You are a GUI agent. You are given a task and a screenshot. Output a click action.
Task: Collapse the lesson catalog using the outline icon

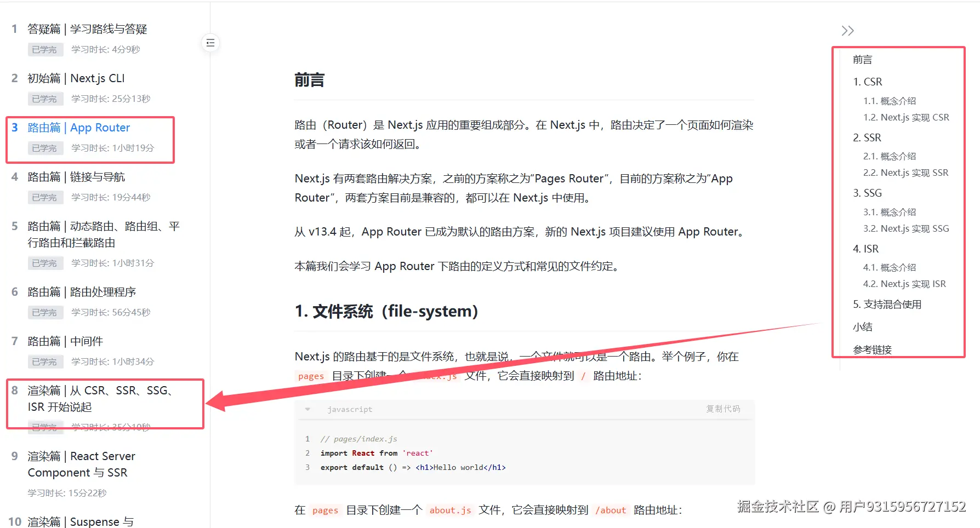coord(210,42)
